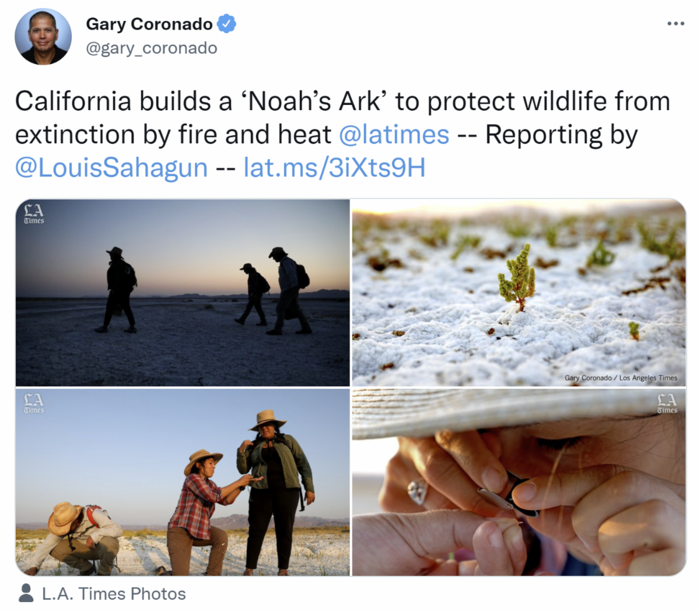Open the more options ellipsis menu
700x612 pixels.
tap(675, 24)
